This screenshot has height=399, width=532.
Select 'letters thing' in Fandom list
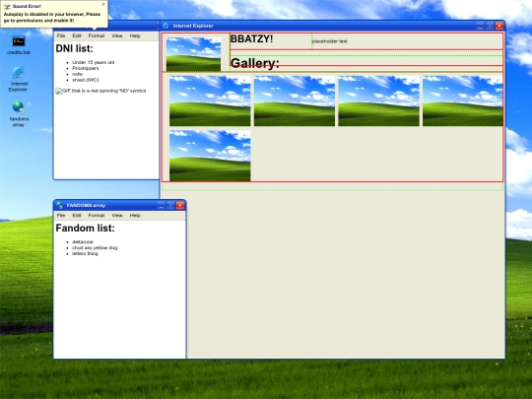tap(85, 254)
